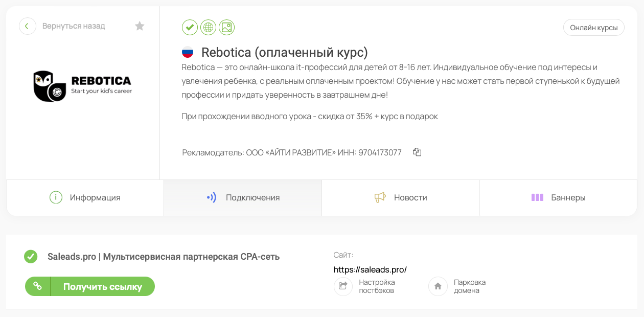Open the 'Информация' tab
Image resolution: width=644 pixels, height=317 pixels.
85,197
